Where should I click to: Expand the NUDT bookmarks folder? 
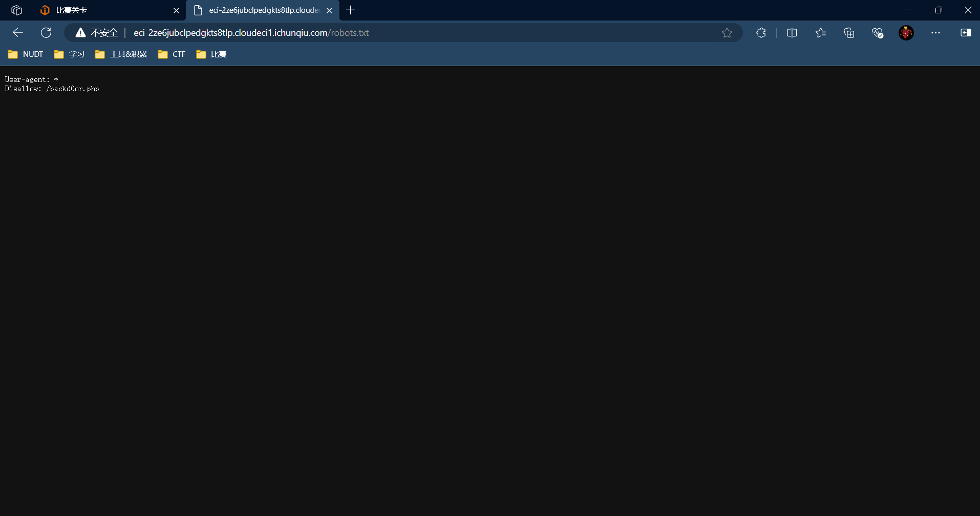(x=26, y=54)
